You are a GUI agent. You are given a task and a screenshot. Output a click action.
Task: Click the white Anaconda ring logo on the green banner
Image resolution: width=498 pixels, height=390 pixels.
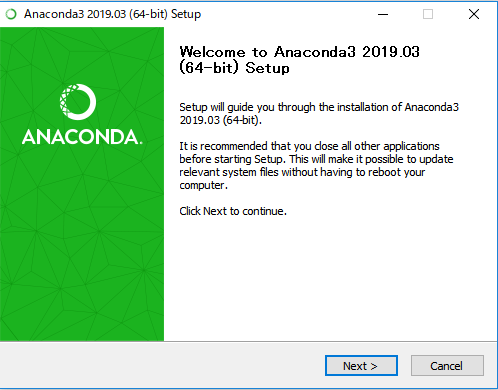coord(78,102)
